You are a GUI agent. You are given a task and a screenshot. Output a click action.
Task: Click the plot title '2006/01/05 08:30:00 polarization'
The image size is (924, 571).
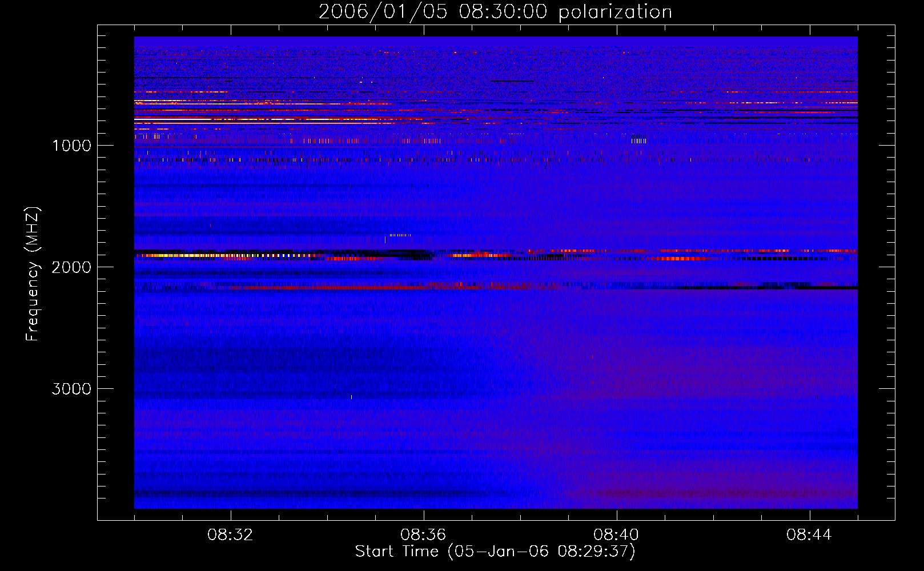click(495, 12)
